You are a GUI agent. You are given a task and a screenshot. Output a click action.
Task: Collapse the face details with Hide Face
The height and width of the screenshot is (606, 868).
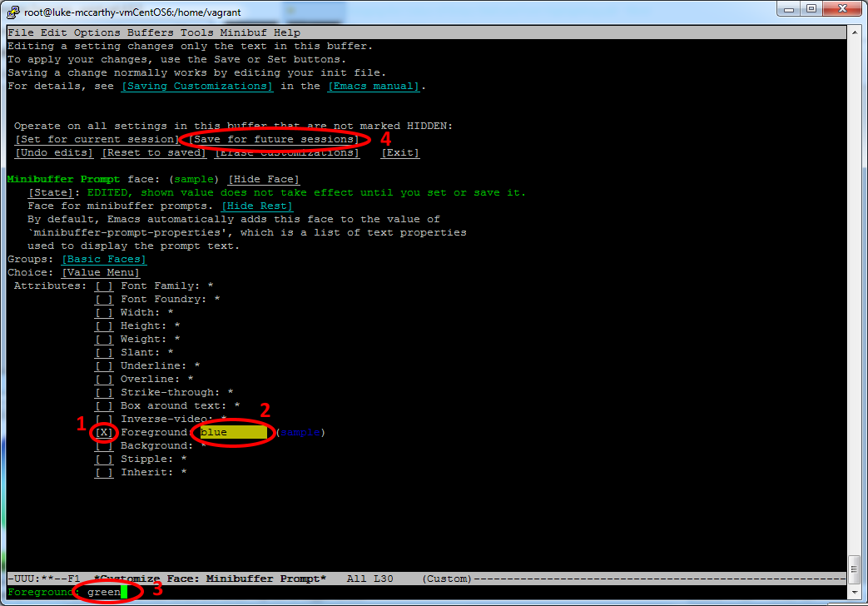tap(263, 179)
